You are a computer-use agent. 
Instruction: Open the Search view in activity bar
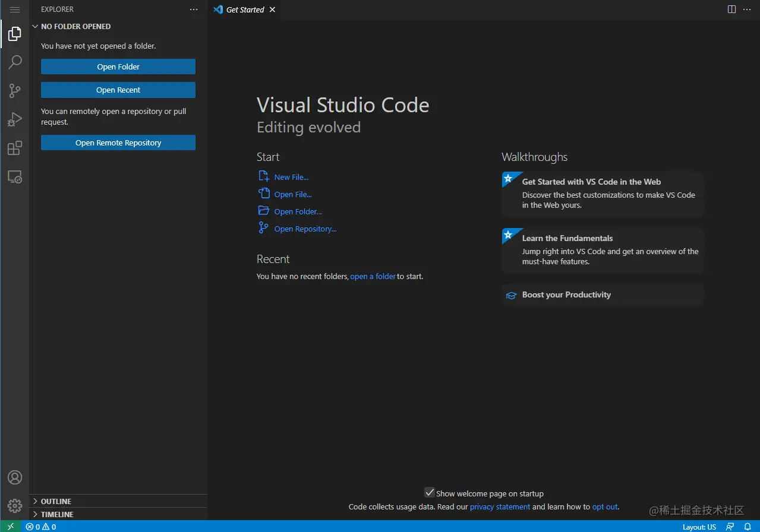point(15,62)
